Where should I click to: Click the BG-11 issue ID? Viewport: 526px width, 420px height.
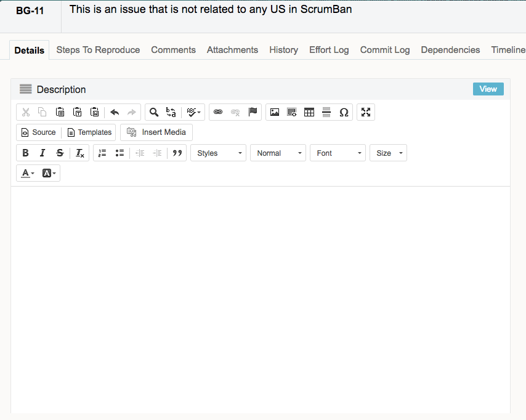coord(30,10)
